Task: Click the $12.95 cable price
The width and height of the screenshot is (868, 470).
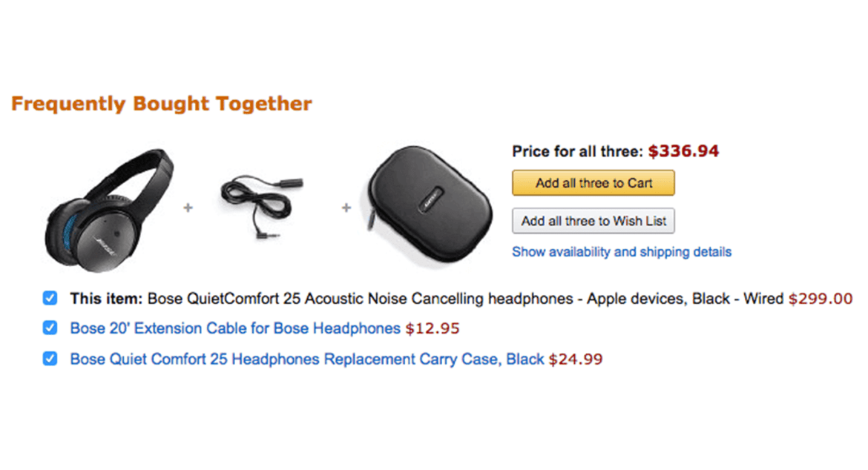Action: pyautogui.click(x=433, y=328)
